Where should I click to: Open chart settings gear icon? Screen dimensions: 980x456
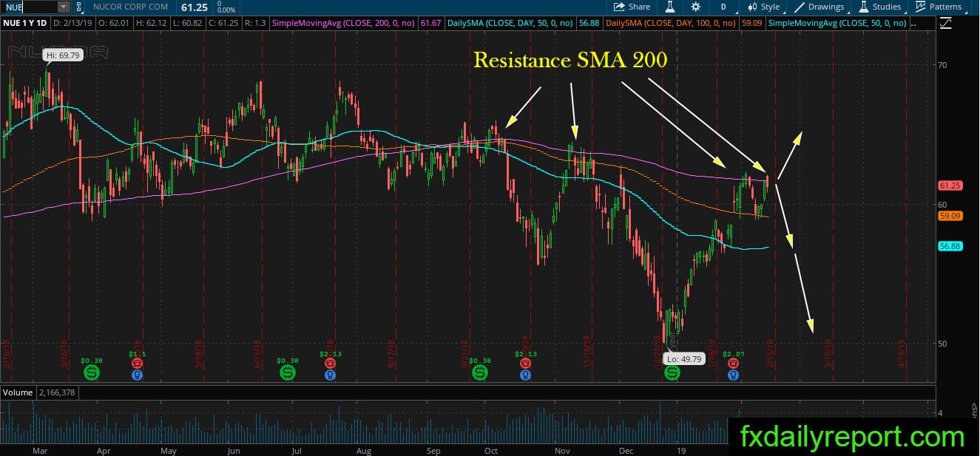695,7
